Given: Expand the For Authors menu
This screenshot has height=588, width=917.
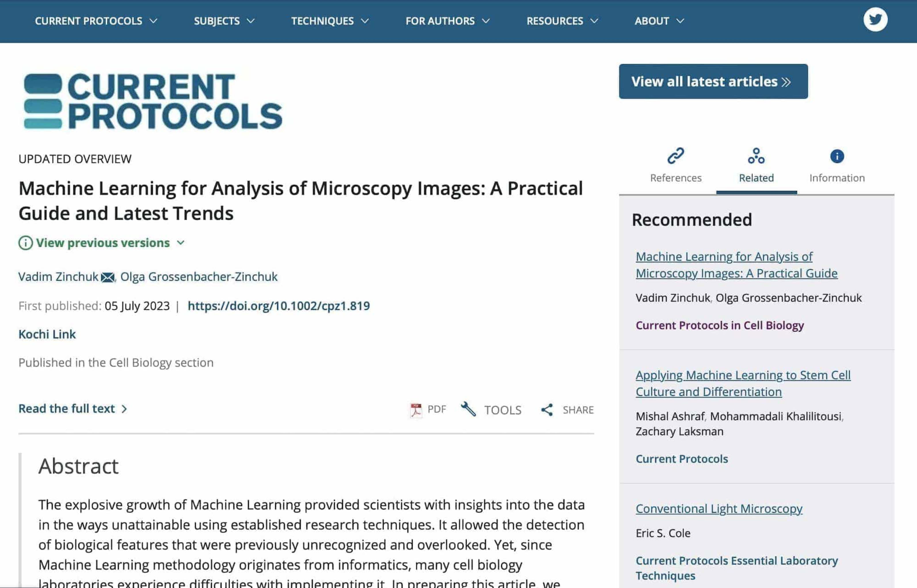Looking at the screenshot, I should pyautogui.click(x=448, y=21).
